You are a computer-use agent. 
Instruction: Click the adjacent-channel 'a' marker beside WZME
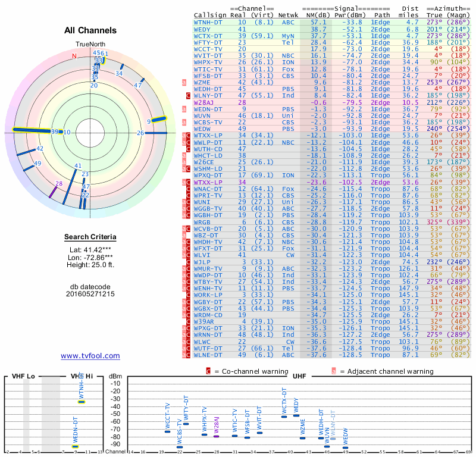pos(184,82)
